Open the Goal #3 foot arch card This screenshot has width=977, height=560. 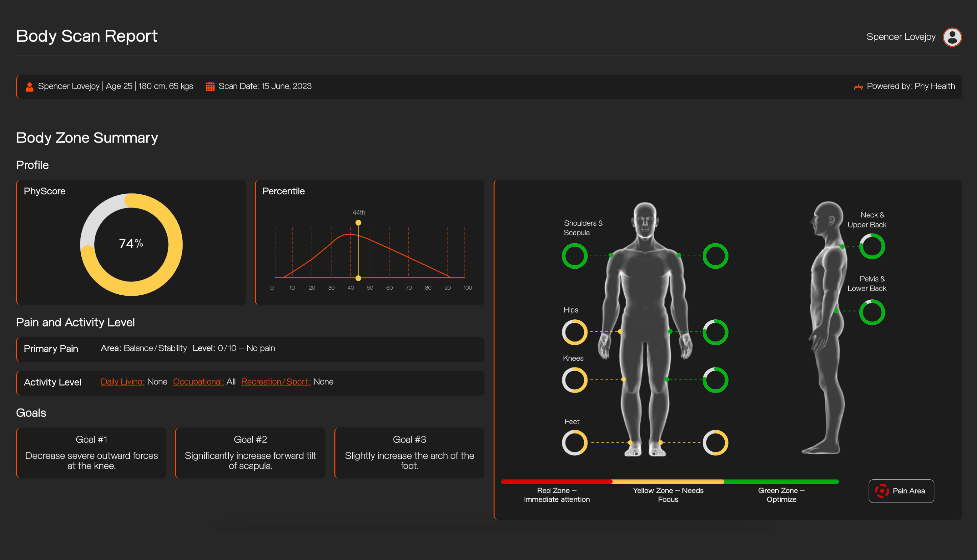click(x=409, y=453)
